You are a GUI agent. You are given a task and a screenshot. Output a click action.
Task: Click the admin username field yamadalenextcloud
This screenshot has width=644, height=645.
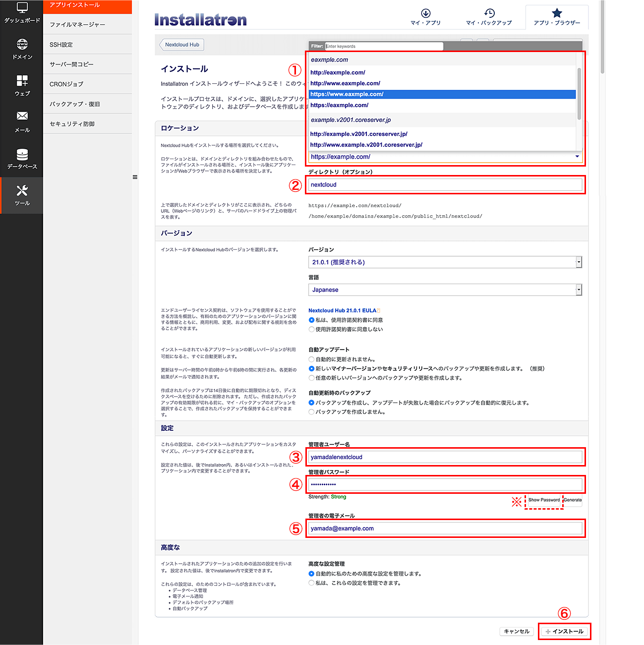coord(445,457)
